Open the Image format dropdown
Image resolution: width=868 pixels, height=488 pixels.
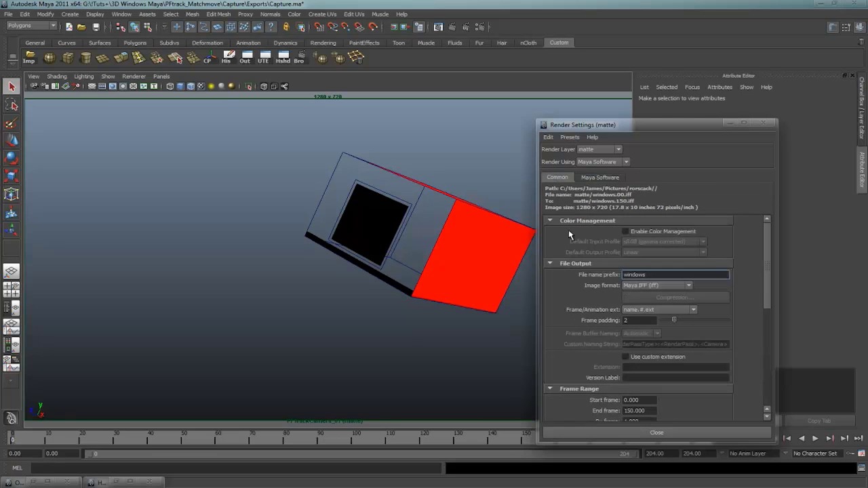(x=657, y=285)
